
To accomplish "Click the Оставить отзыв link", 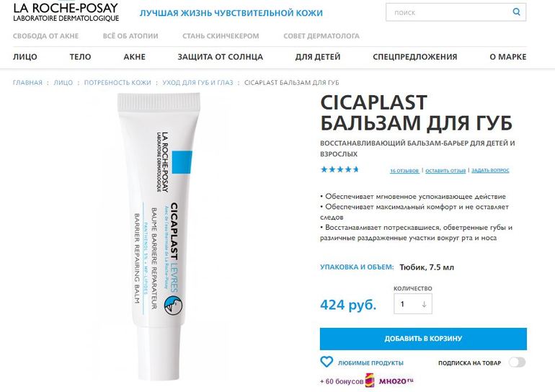I will point(445,171).
